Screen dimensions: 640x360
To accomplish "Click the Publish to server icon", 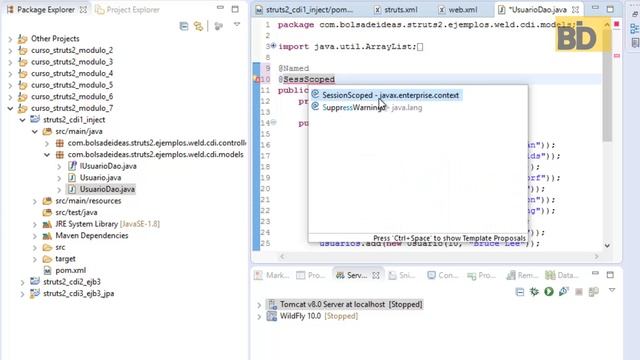I will [594, 292].
